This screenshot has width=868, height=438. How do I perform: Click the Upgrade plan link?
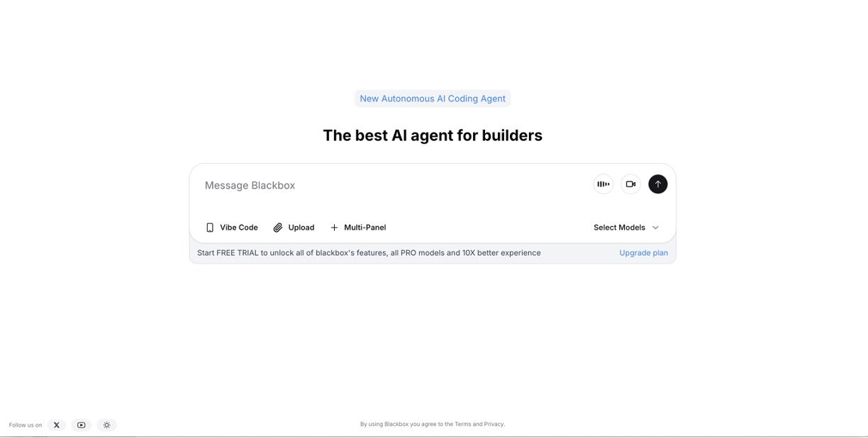643,253
